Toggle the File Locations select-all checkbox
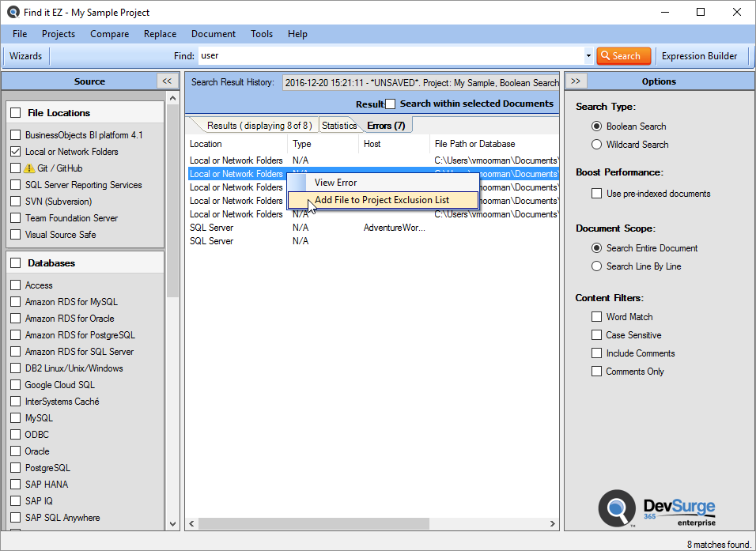 tap(16, 113)
